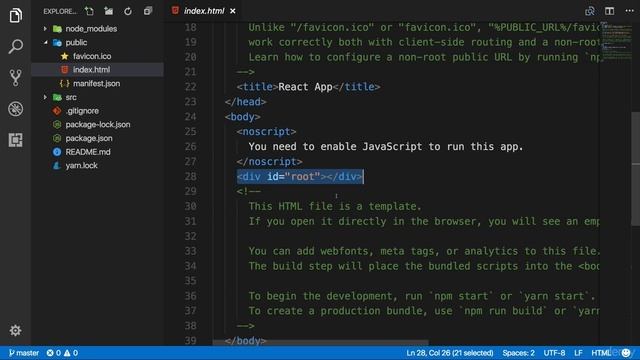Click the selected div id="root" line
The height and width of the screenshot is (360, 640).
tap(300, 177)
